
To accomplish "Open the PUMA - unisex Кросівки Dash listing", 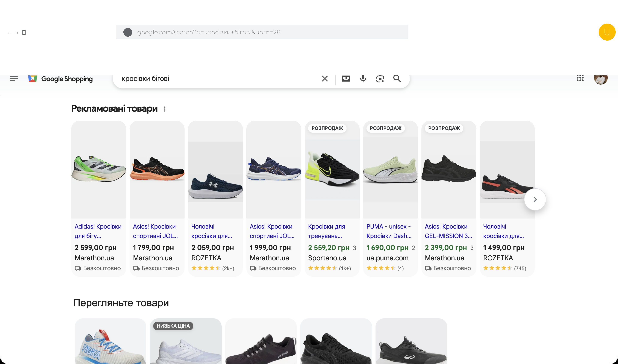I will [x=389, y=231].
